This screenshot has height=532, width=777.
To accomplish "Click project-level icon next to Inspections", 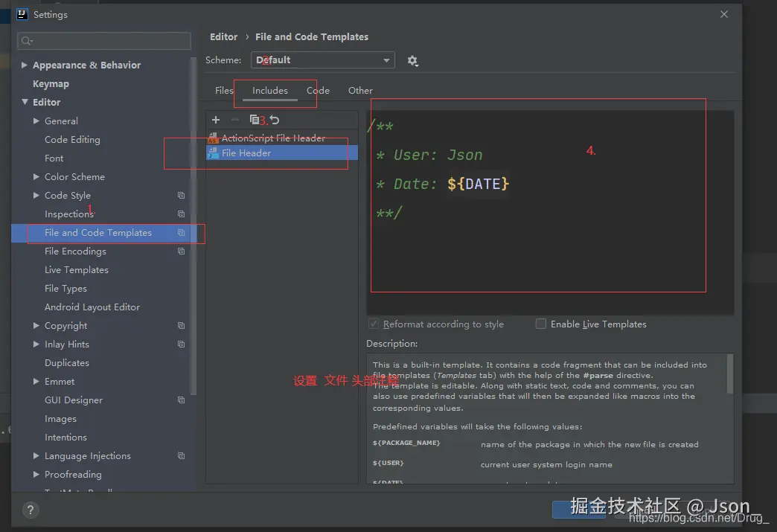I will 182,214.
